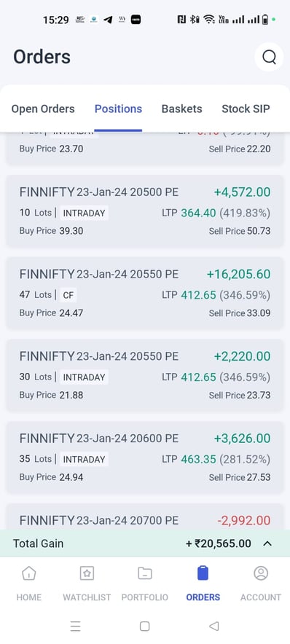Open FINNIFTY 20550 PE CF position

pyautogui.click(x=145, y=294)
